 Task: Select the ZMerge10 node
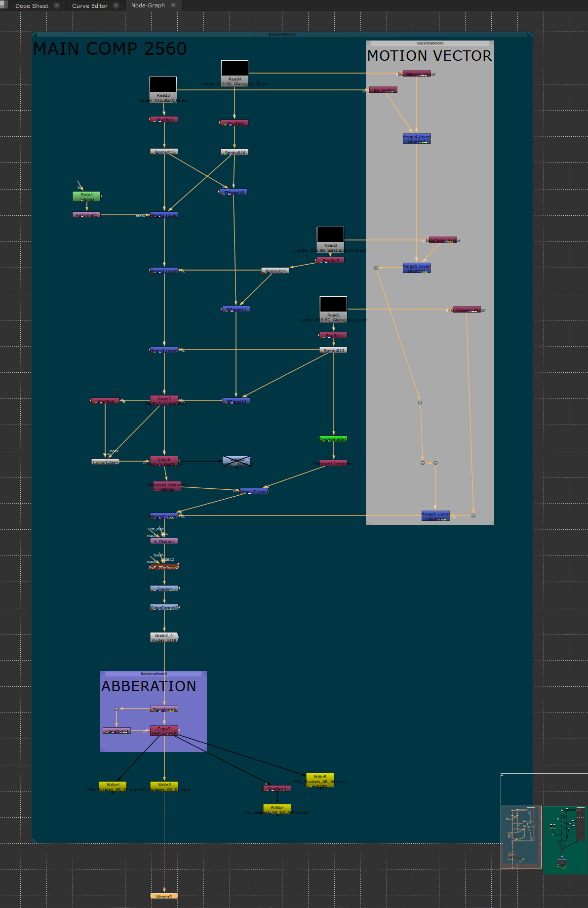pos(234,192)
